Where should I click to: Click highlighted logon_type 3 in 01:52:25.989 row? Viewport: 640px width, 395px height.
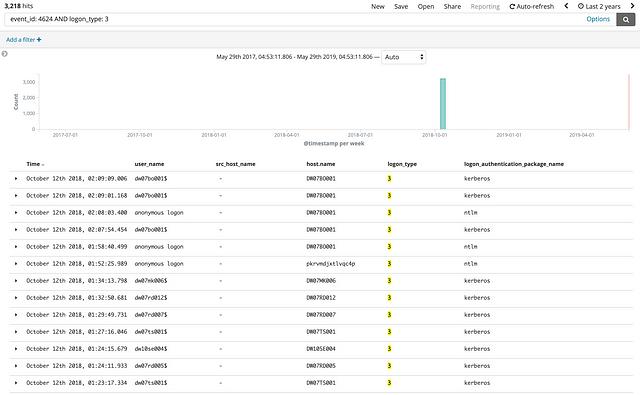coord(389,264)
